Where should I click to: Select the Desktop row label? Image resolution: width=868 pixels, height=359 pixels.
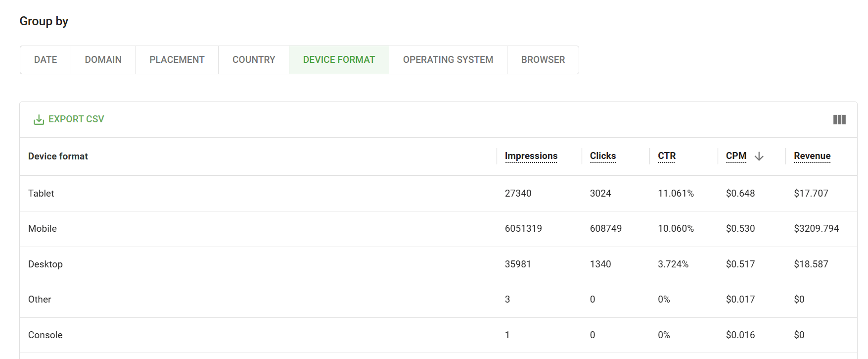46,264
